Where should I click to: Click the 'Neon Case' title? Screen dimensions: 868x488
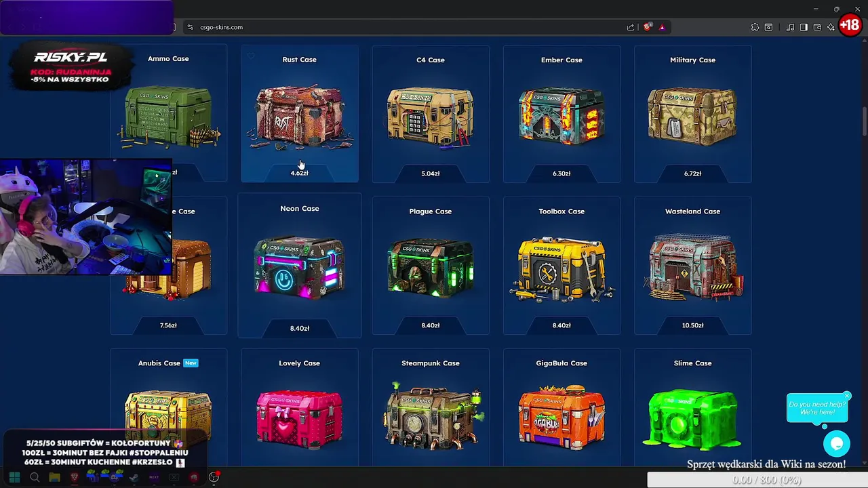[x=299, y=209]
